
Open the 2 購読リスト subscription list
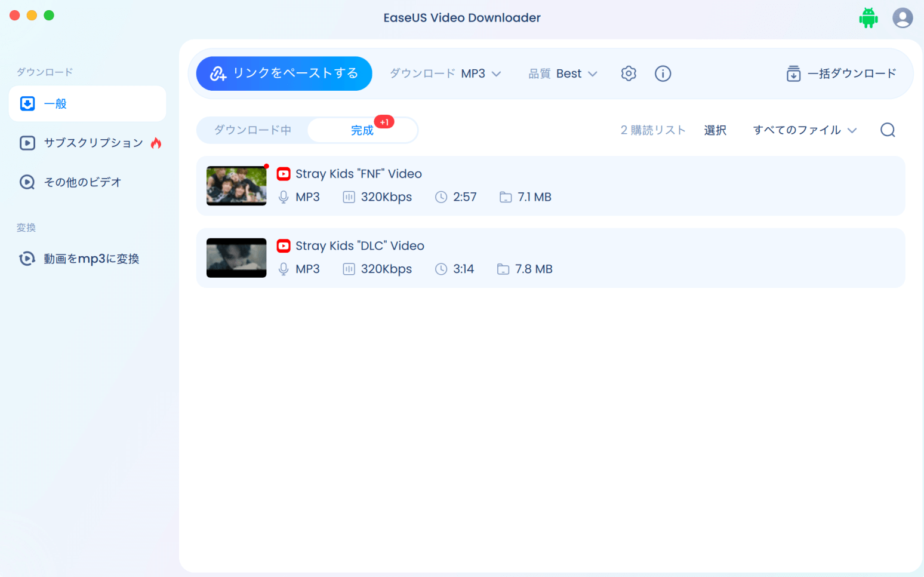652,130
